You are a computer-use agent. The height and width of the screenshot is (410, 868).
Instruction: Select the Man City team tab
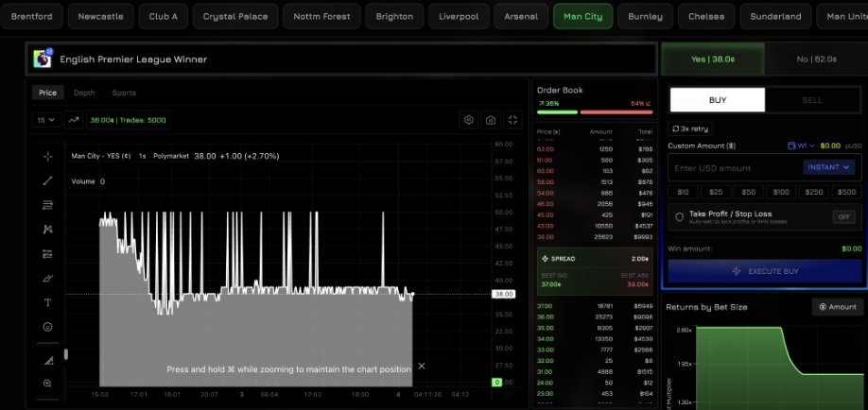tap(582, 17)
